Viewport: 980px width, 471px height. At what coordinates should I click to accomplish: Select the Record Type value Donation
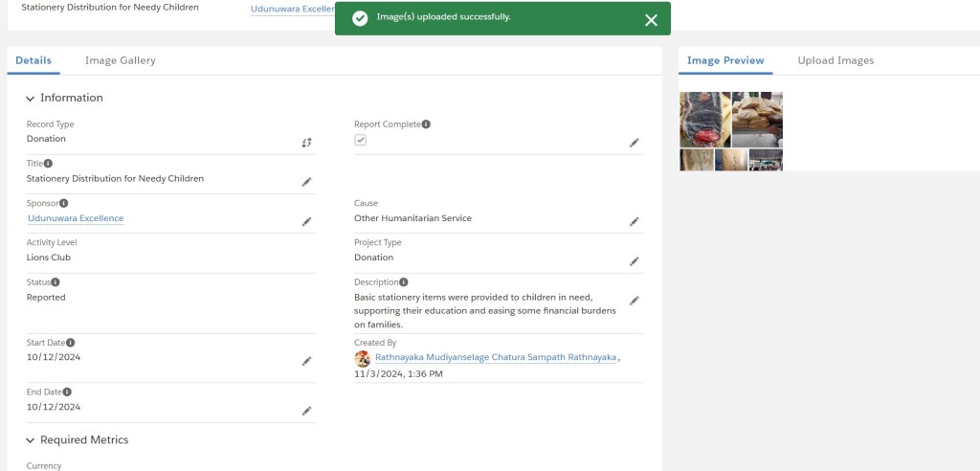click(46, 139)
